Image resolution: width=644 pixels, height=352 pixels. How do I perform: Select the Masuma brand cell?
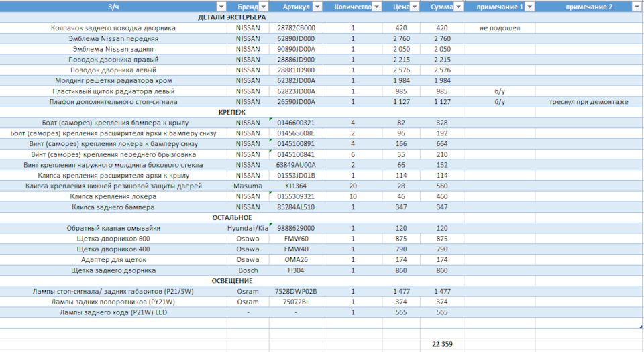point(248,186)
